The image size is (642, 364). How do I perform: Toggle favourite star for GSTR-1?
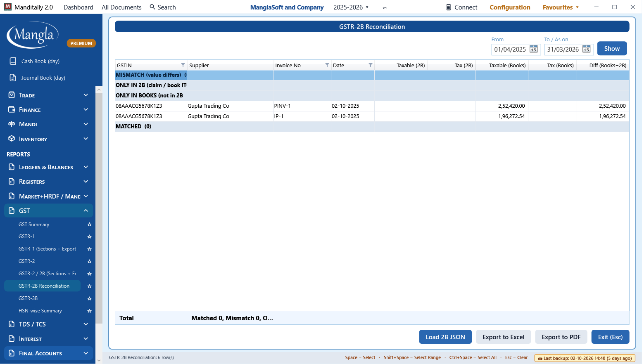click(x=89, y=236)
